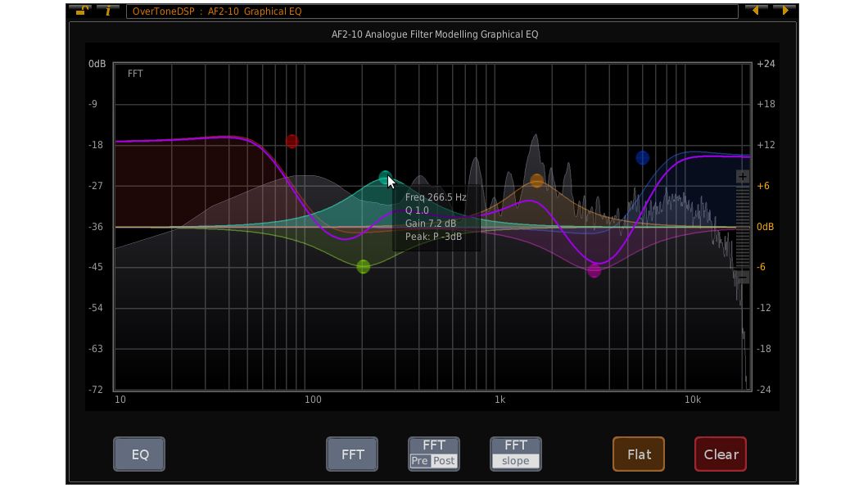The height and width of the screenshot is (488, 868).
Task: Click the padlock icon in the title bar
Action: 79,11
